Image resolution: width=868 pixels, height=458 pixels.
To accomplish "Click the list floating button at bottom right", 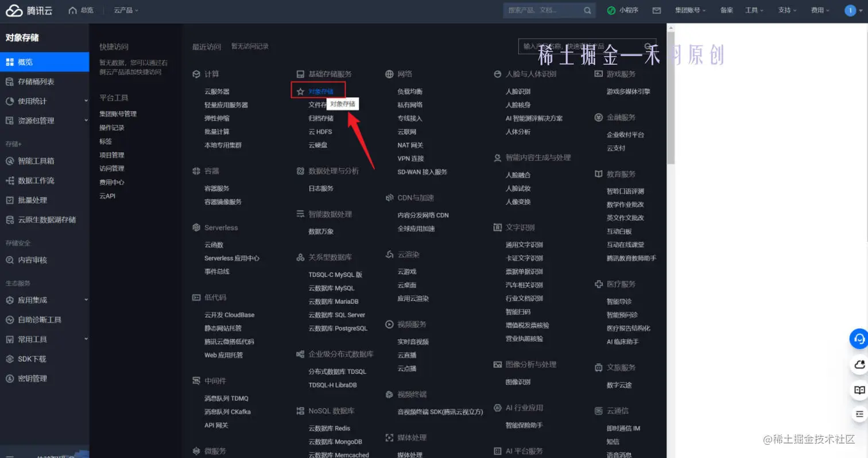I will [859, 414].
